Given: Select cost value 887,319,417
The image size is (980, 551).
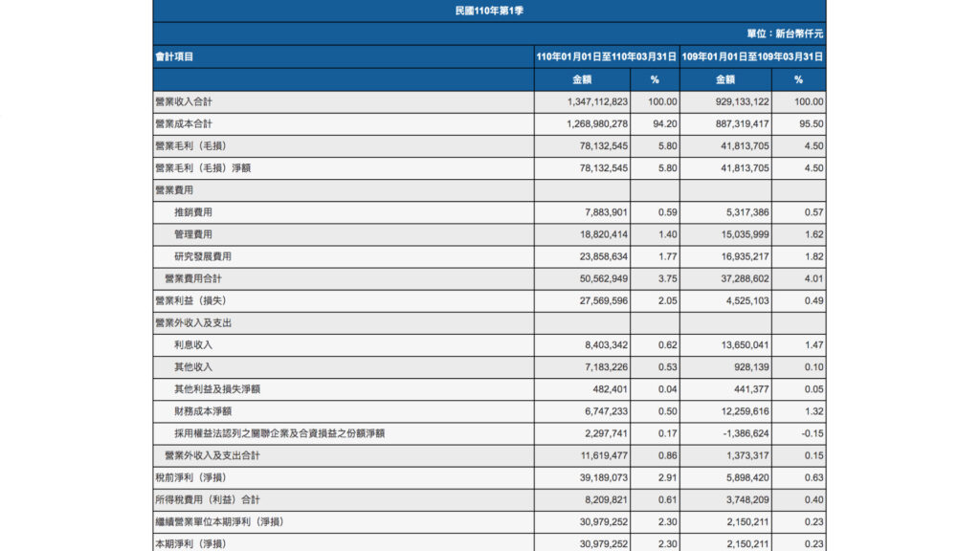Looking at the screenshot, I should 743,123.
